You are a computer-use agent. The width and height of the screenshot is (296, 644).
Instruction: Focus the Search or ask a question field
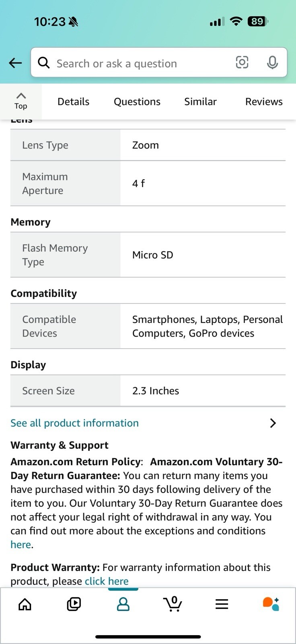pyautogui.click(x=159, y=62)
